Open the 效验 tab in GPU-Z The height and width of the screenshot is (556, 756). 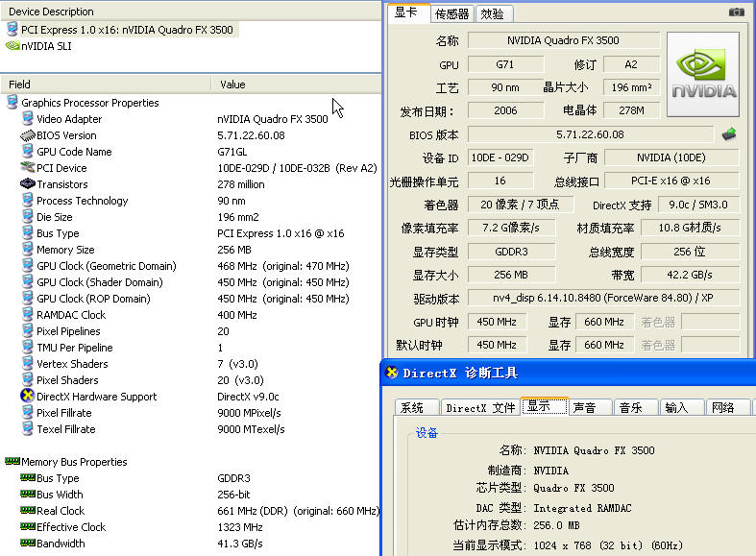click(x=493, y=14)
